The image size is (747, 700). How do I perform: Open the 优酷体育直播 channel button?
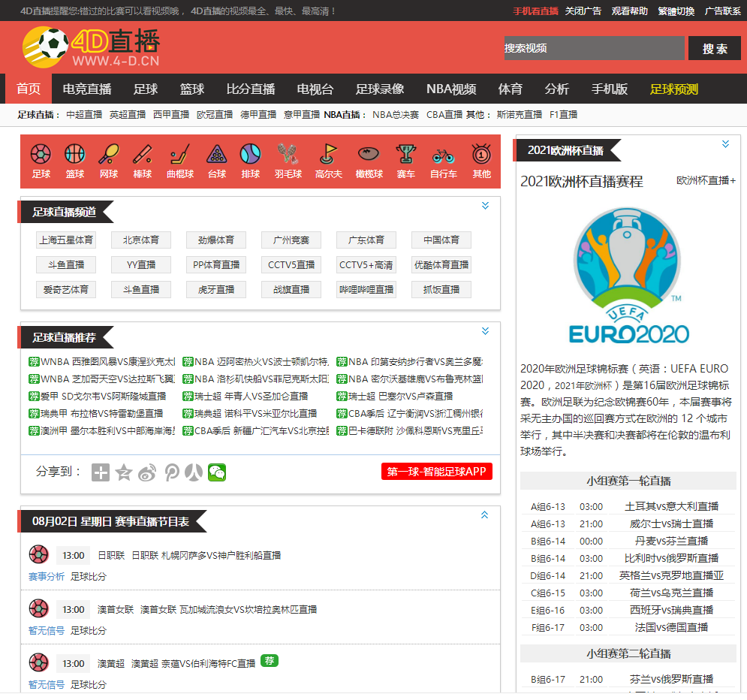pos(441,264)
